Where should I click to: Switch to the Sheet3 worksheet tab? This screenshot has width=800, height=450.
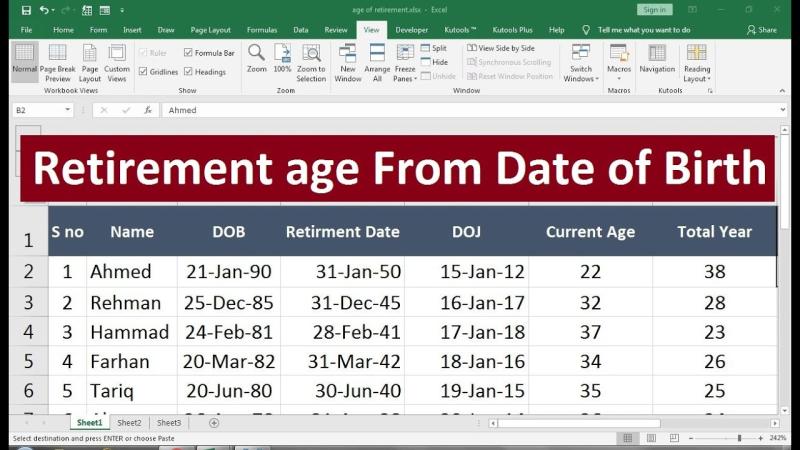169,423
